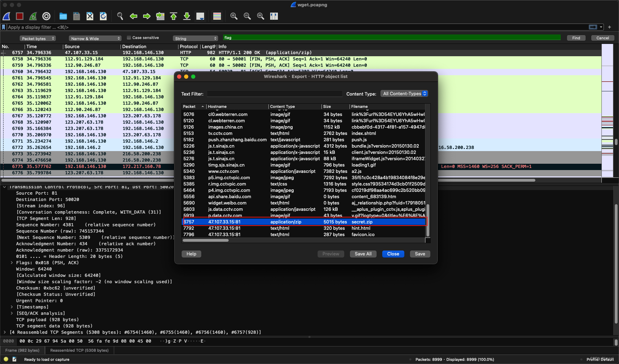Image resolution: width=619 pixels, height=364 pixels.
Task: Toggle packet list colorization icon
Action: pyautogui.click(x=217, y=16)
